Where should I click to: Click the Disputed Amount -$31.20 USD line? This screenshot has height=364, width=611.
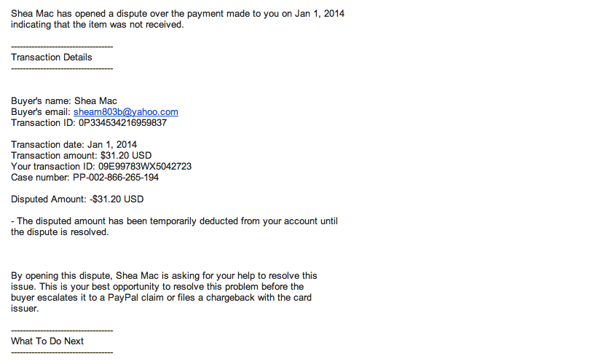(77, 199)
